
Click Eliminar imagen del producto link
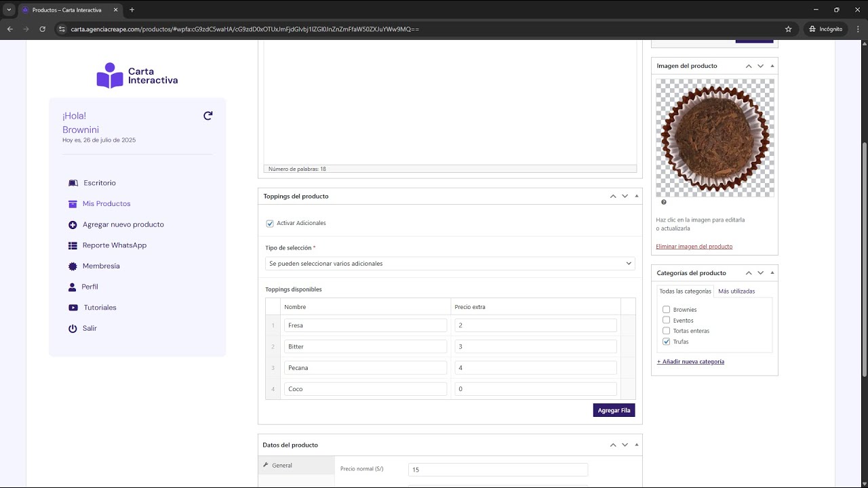[694, 246]
